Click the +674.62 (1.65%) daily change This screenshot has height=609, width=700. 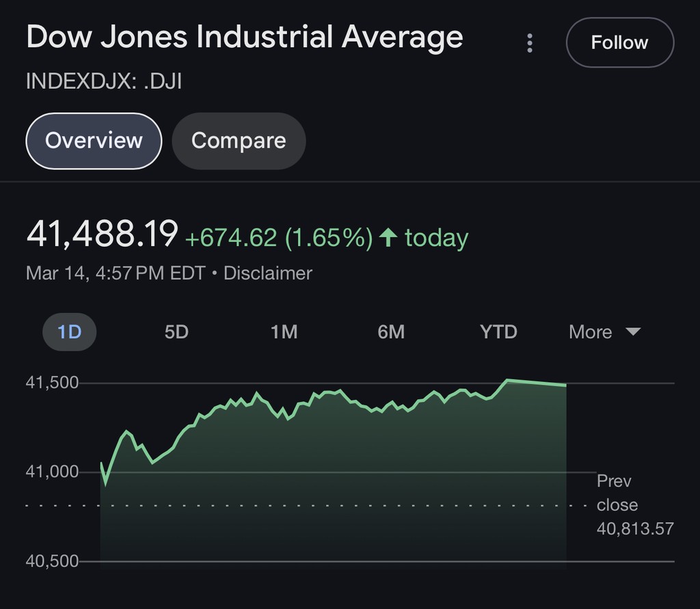point(279,238)
